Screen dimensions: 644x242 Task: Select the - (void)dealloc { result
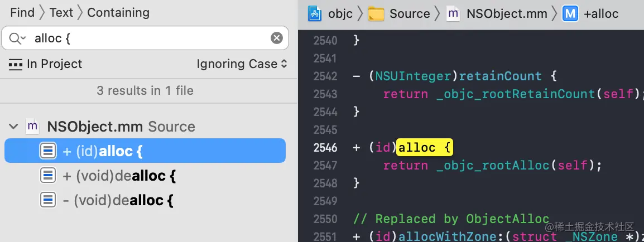tap(145, 200)
